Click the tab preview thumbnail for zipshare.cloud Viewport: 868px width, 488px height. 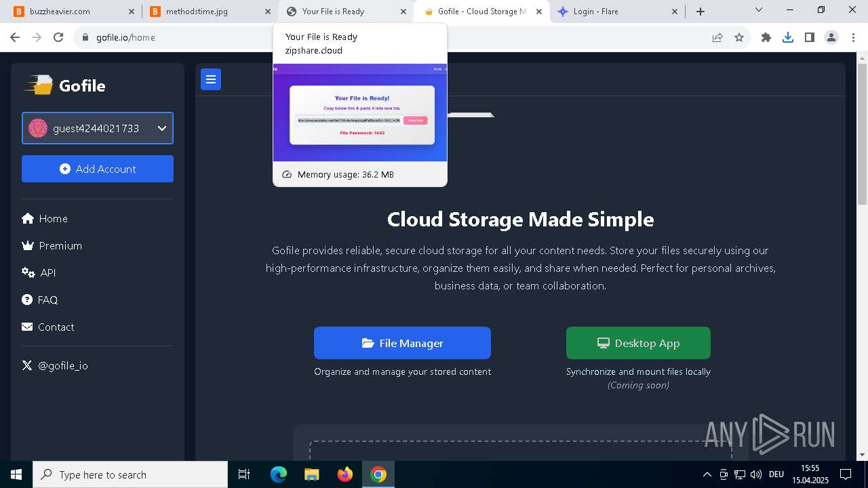click(360, 113)
